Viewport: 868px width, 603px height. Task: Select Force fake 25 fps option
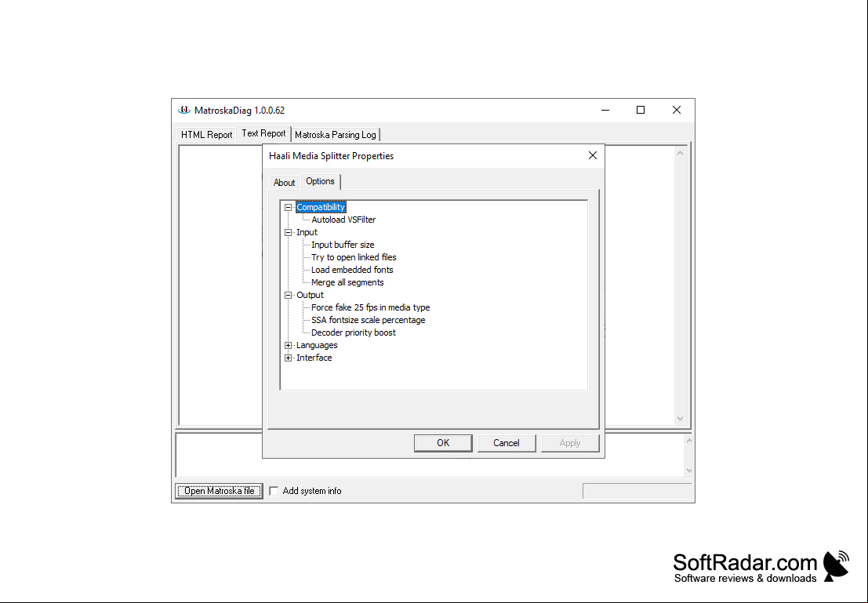coord(370,308)
